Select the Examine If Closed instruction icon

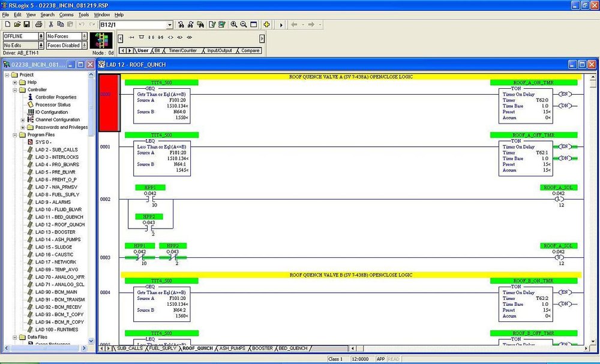[x=151, y=37]
